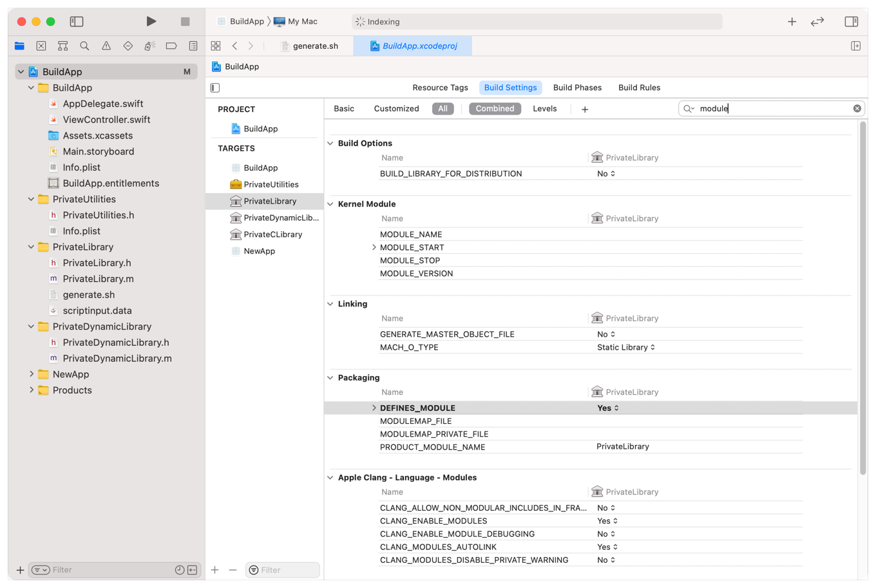Click the Run (play) button
Viewport: 876px width, 588px height.
click(151, 21)
